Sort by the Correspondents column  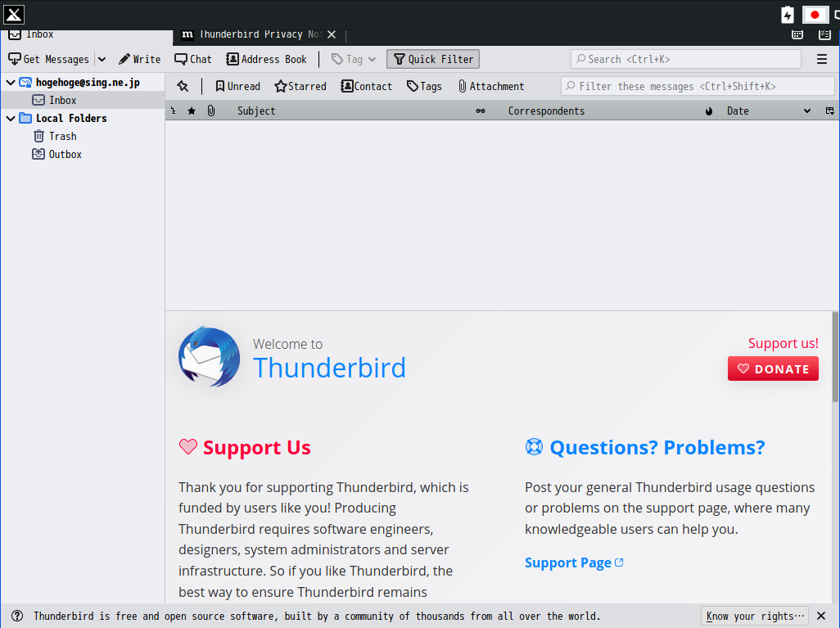(x=594, y=111)
